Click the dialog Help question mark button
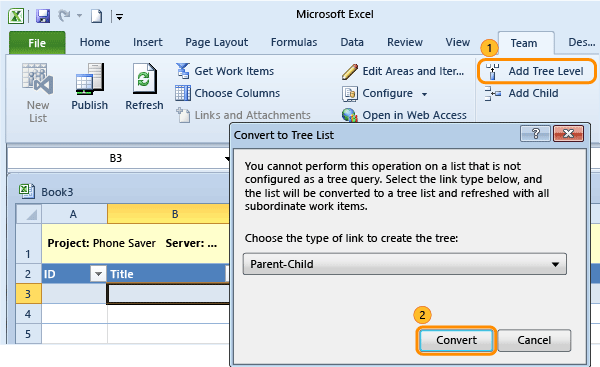600x367 pixels. click(536, 134)
